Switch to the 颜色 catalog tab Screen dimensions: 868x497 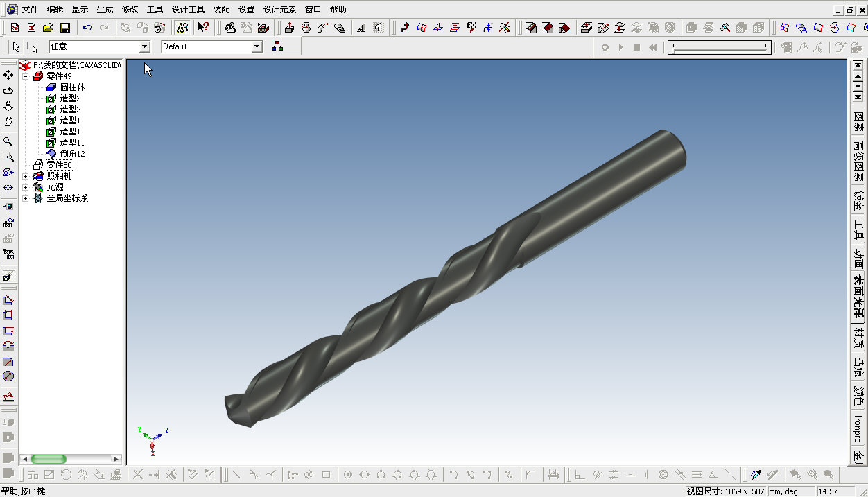858,396
